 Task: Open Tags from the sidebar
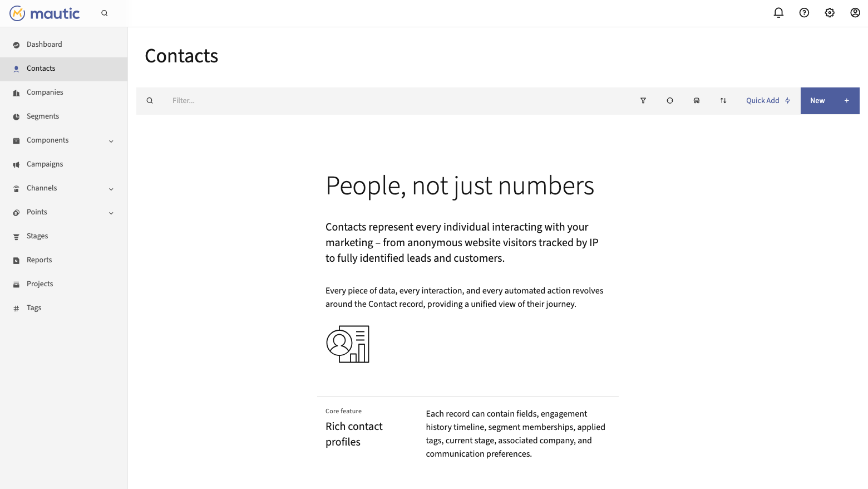[63, 308]
